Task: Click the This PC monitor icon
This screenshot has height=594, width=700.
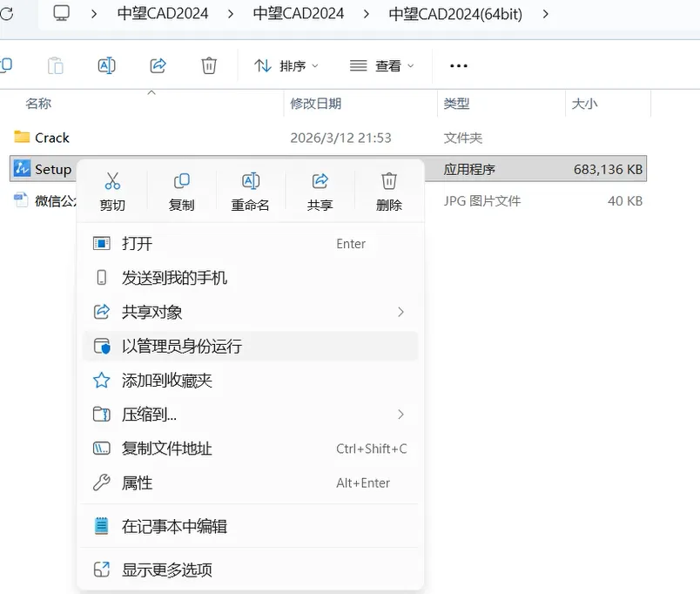Action: pos(61,13)
